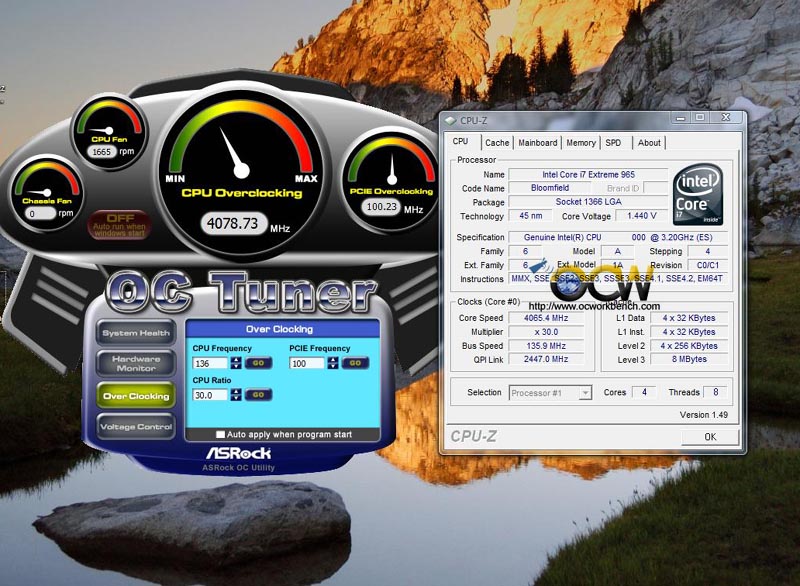This screenshot has height=586, width=800.
Task: Click the Cores count value 4
Action: pos(644,392)
